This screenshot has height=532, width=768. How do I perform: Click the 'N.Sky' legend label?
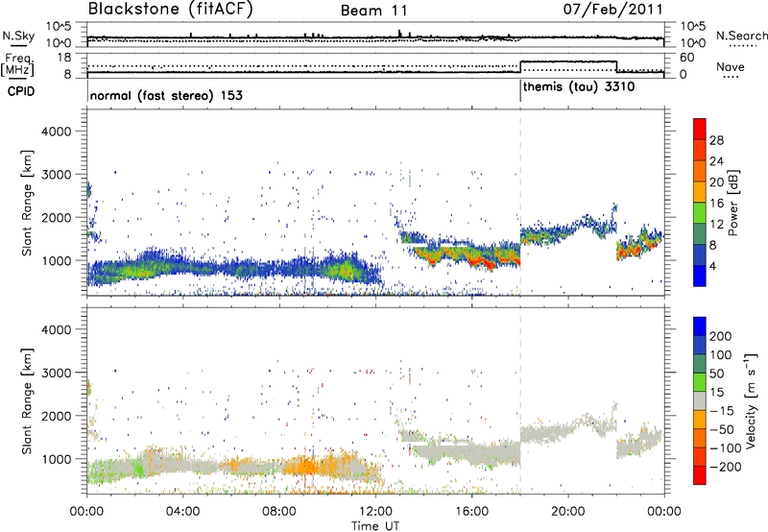tap(18, 36)
